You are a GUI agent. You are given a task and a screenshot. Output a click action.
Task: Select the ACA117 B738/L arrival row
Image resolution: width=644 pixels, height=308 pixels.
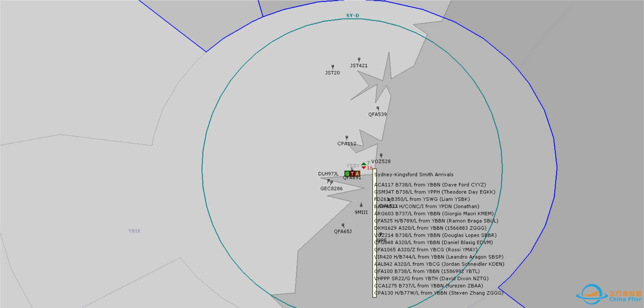tap(430, 185)
